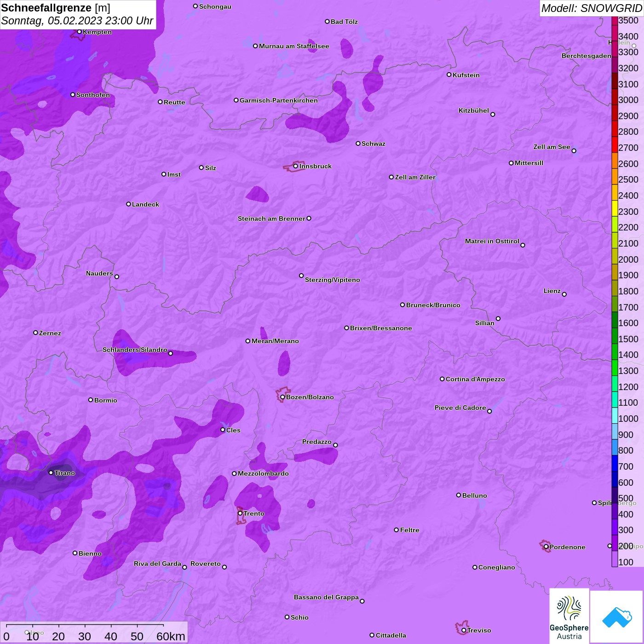This screenshot has height=644, width=644.
Task: Click the Mezzolombardo label
Action: [x=263, y=473]
